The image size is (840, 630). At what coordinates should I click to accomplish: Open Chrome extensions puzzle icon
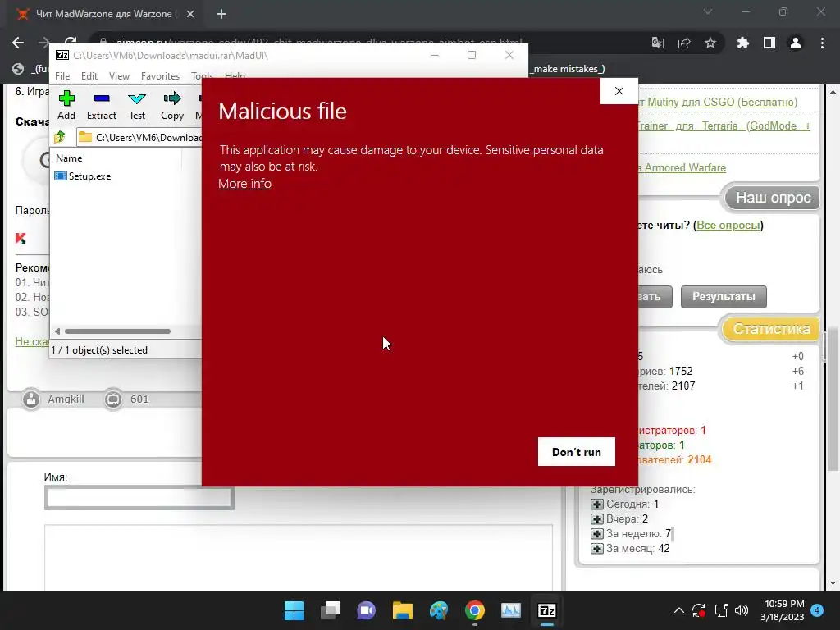point(742,43)
